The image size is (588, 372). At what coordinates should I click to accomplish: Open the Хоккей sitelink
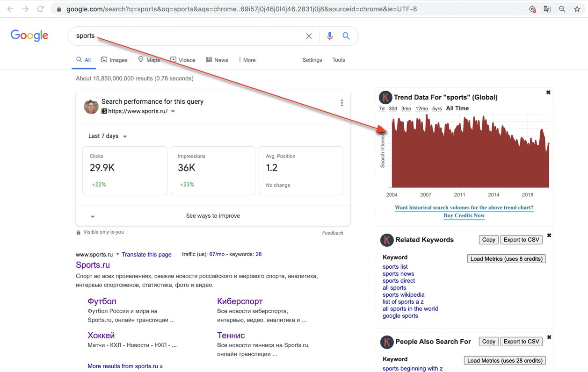click(x=101, y=336)
